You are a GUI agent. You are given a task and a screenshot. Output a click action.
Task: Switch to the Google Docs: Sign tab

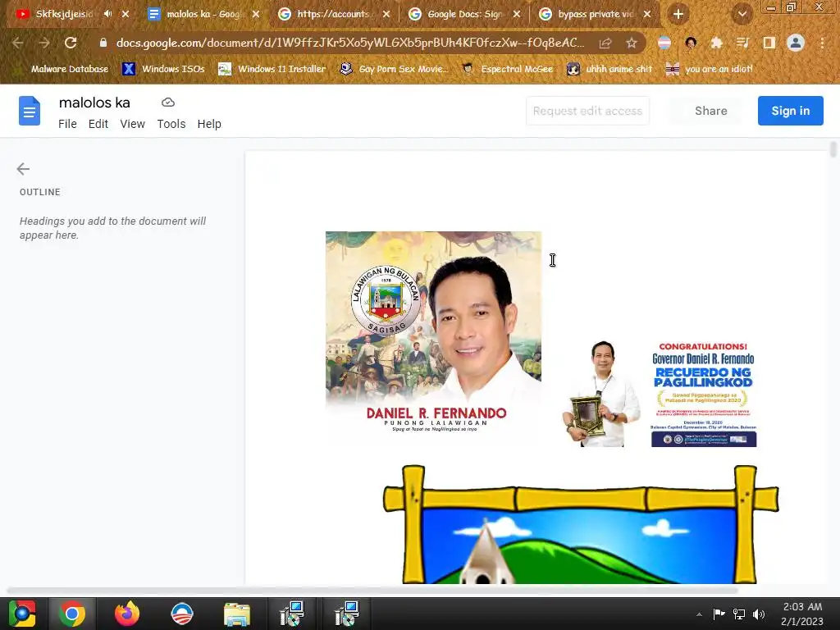(465, 14)
